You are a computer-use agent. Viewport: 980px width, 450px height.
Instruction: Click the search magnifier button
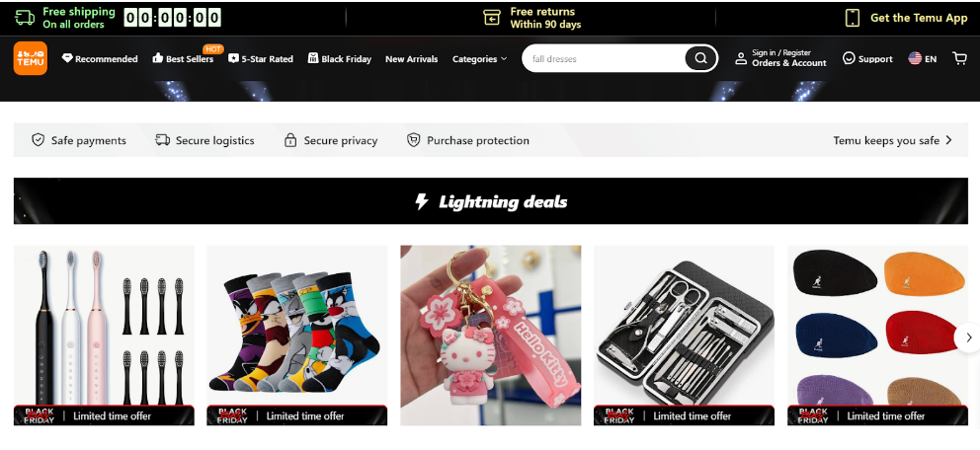point(700,58)
